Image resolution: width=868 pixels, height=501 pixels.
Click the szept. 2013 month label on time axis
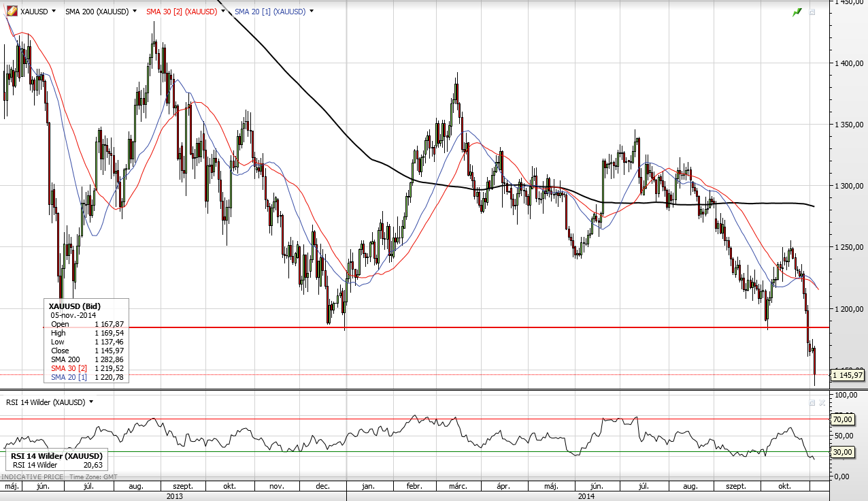click(x=184, y=486)
